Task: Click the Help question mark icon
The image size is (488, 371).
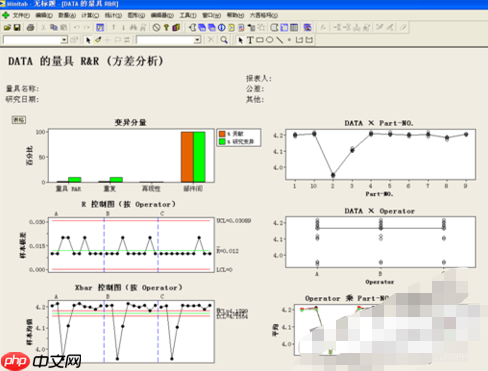Action: (x=166, y=27)
